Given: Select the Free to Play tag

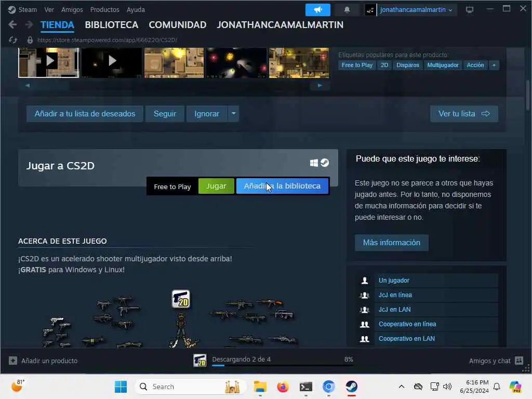Looking at the screenshot, I should click(x=357, y=65).
